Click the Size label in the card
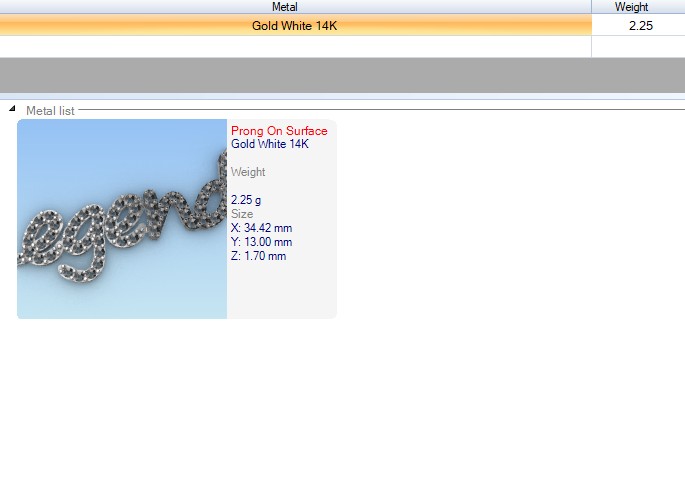The image size is (685, 495). (x=242, y=214)
